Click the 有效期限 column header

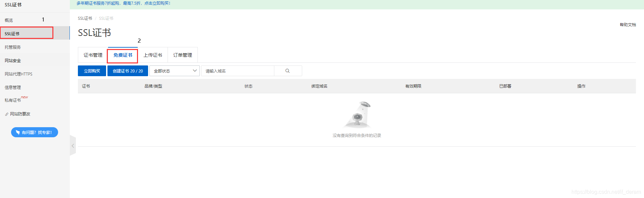coord(413,86)
